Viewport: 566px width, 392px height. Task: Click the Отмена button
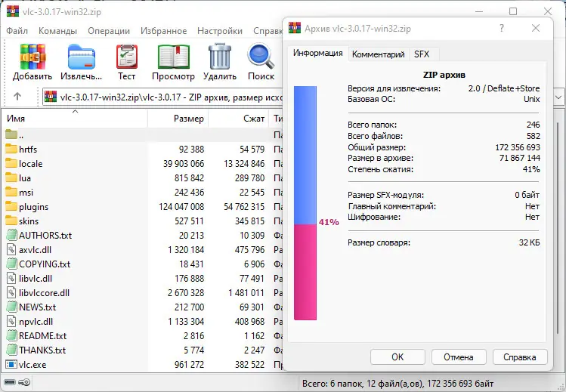click(x=459, y=357)
